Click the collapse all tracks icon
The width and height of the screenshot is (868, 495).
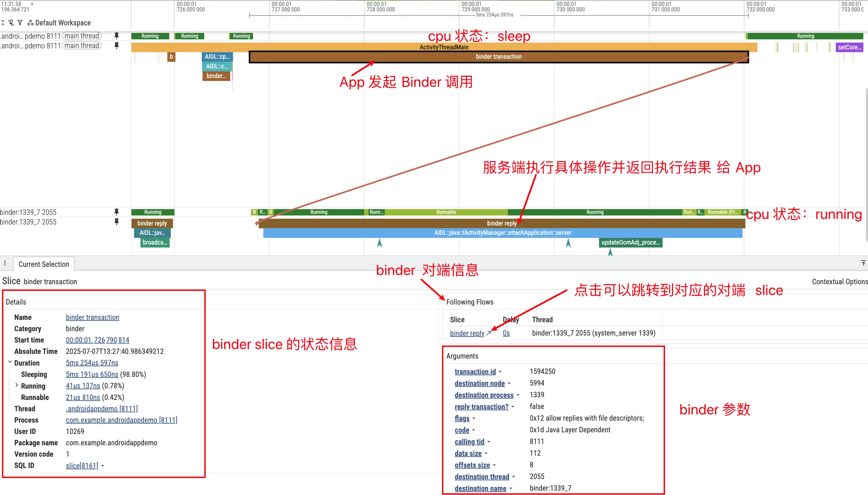point(3,23)
